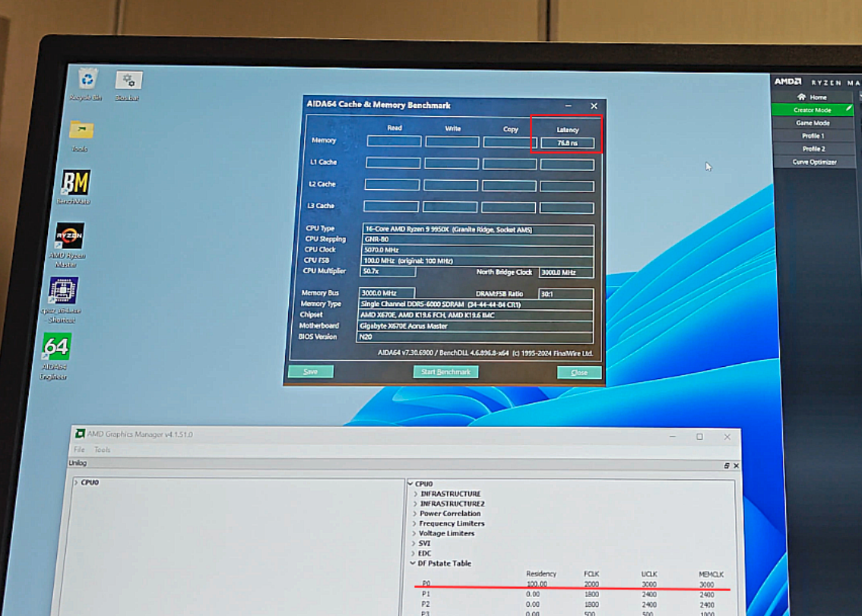The image size is (862, 616).
Task: Open the Recycle Bin desktop icon
Action: click(87, 79)
